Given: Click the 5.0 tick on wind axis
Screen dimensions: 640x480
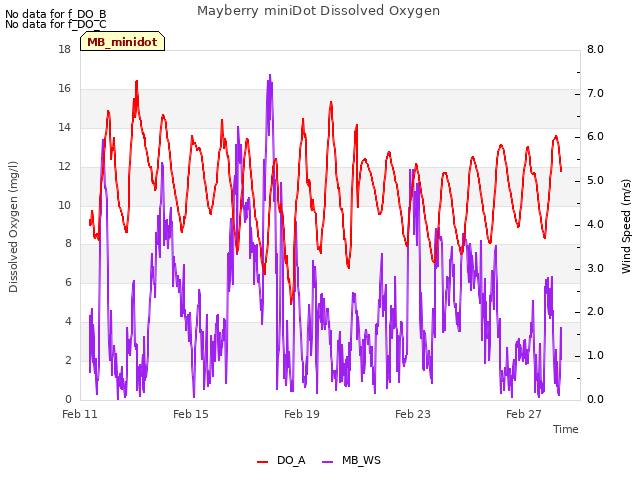Looking at the screenshot, I should (x=595, y=180).
